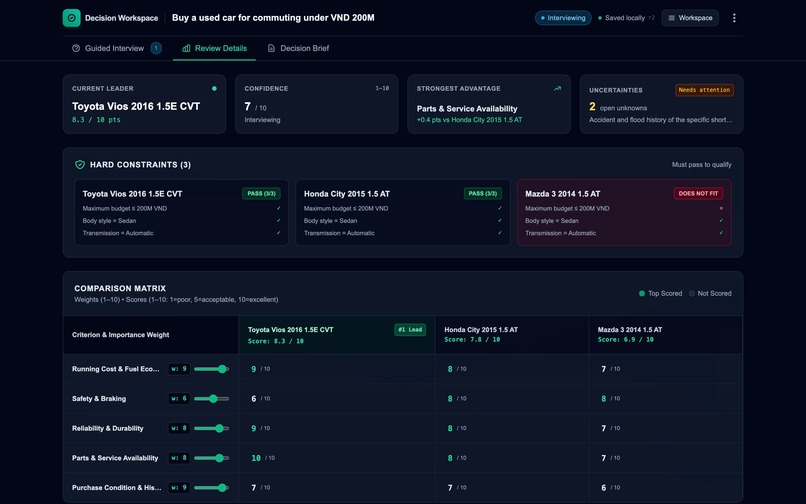The height and width of the screenshot is (504, 806).
Task: Click PASS (3/3) badge on Honda City
Action: click(x=483, y=193)
